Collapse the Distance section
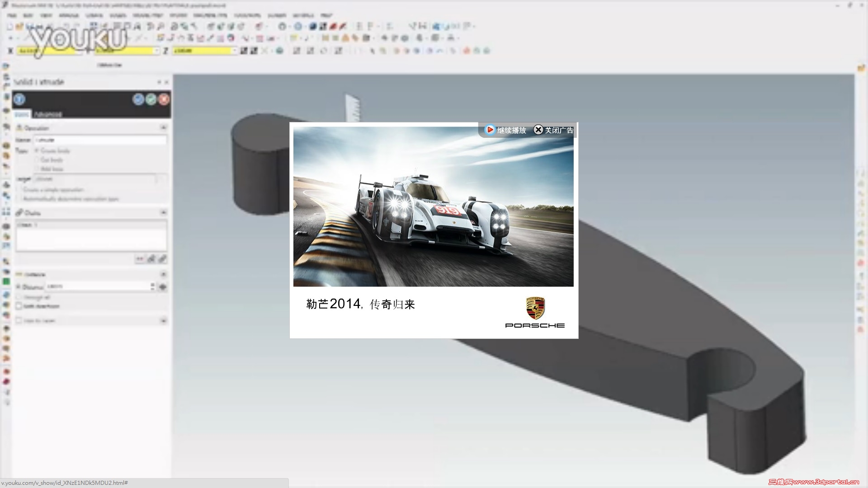Viewport: 868px width, 488px height. click(163, 274)
